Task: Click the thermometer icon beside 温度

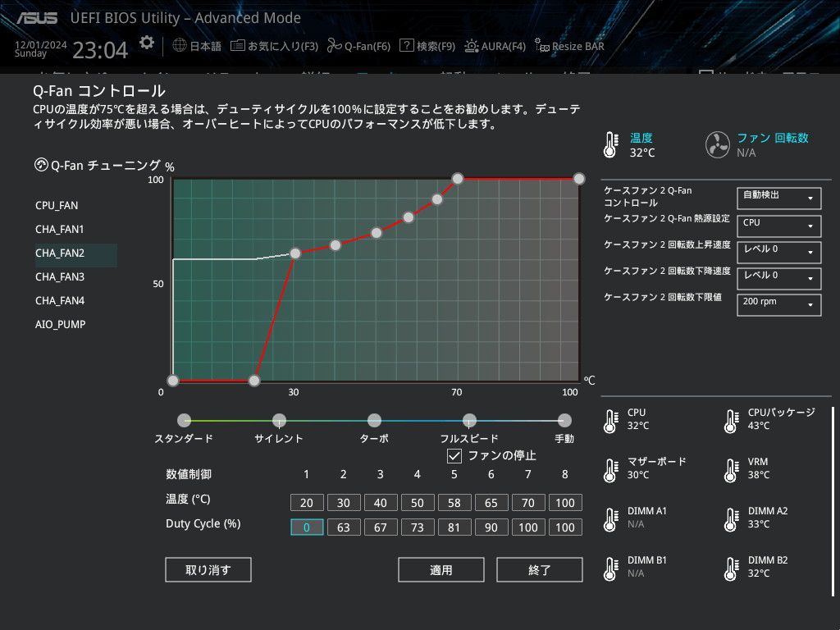Action: tap(610, 144)
